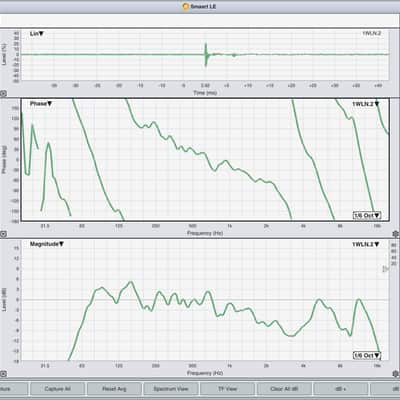Click the Capture All button
400x400 pixels.
(x=57, y=389)
